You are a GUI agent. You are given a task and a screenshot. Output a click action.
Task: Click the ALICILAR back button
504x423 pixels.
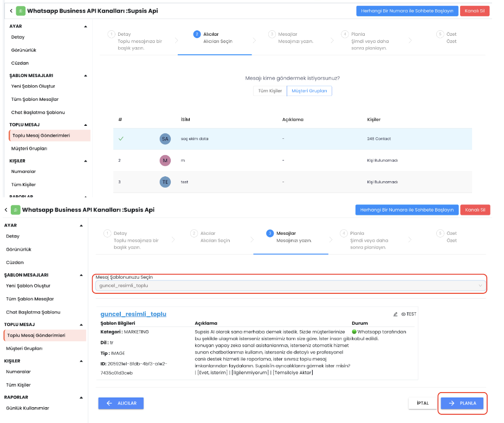(x=121, y=403)
